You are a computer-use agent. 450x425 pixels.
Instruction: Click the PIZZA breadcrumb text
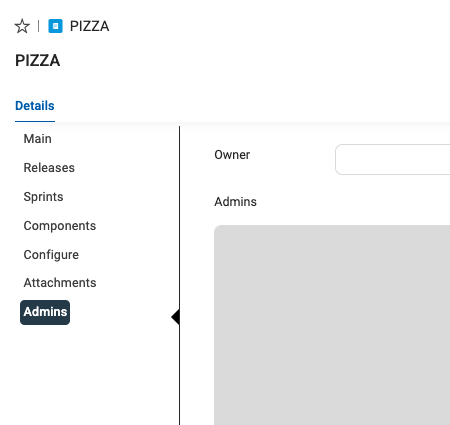coord(89,26)
